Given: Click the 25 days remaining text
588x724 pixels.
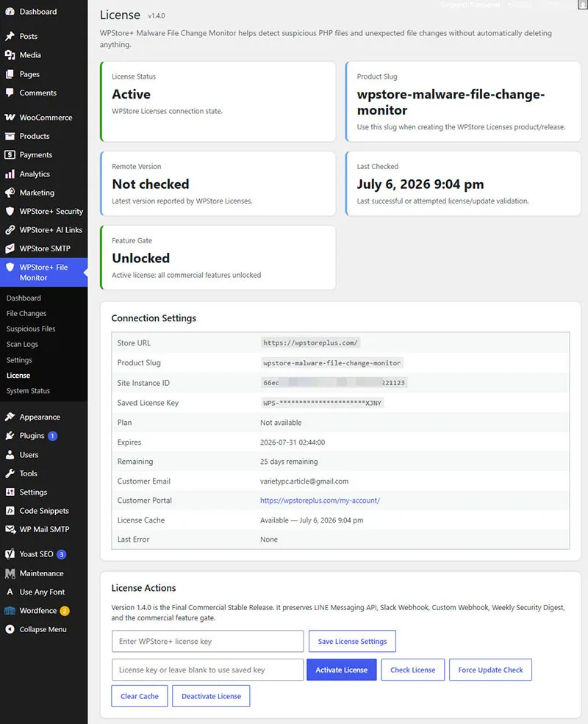Looking at the screenshot, I should tap(289, 462).
